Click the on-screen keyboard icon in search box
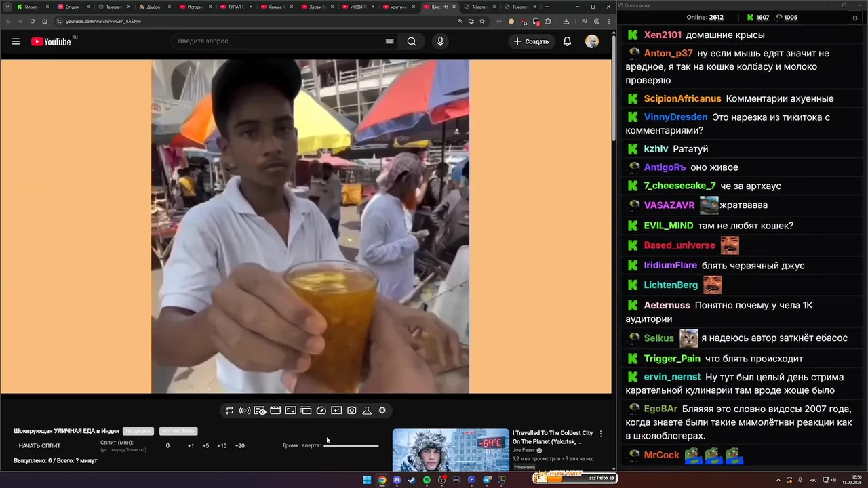868x488 pixels. pyautogui.click(x=390, y=41)
